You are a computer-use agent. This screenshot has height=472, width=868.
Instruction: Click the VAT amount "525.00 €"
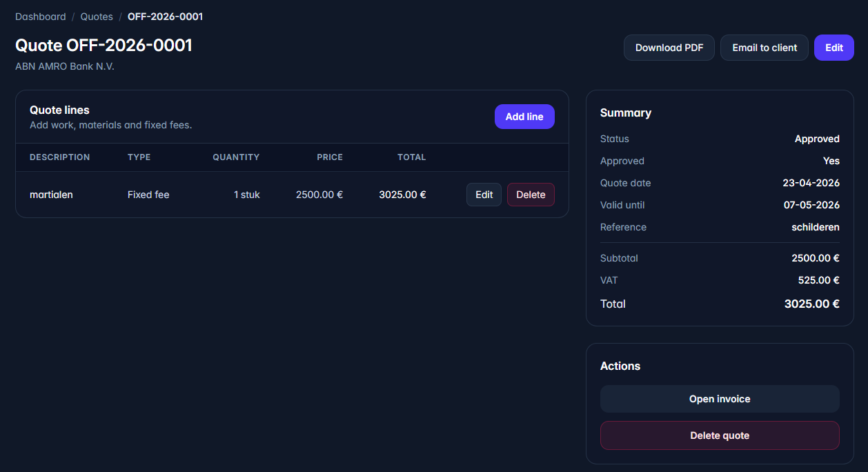819,280
